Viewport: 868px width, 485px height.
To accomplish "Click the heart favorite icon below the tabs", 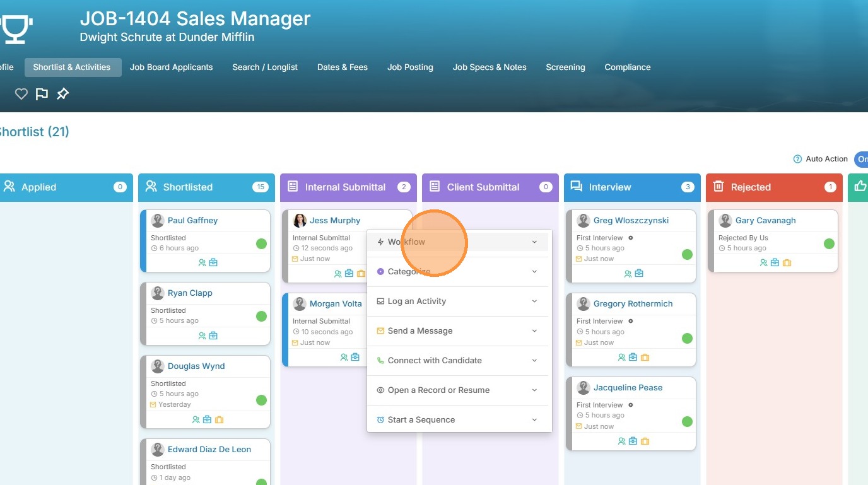I will coord(21,94).
